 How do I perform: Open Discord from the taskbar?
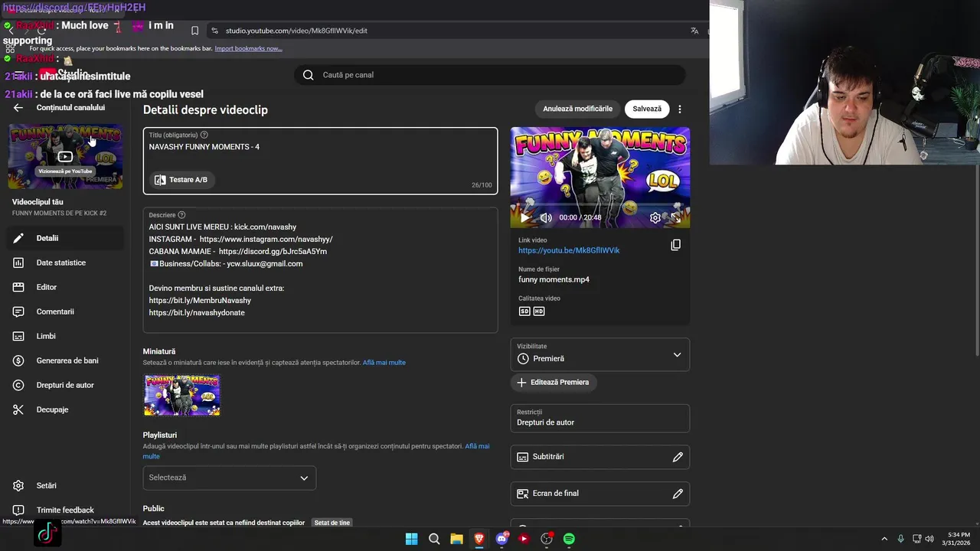(501, 539)
